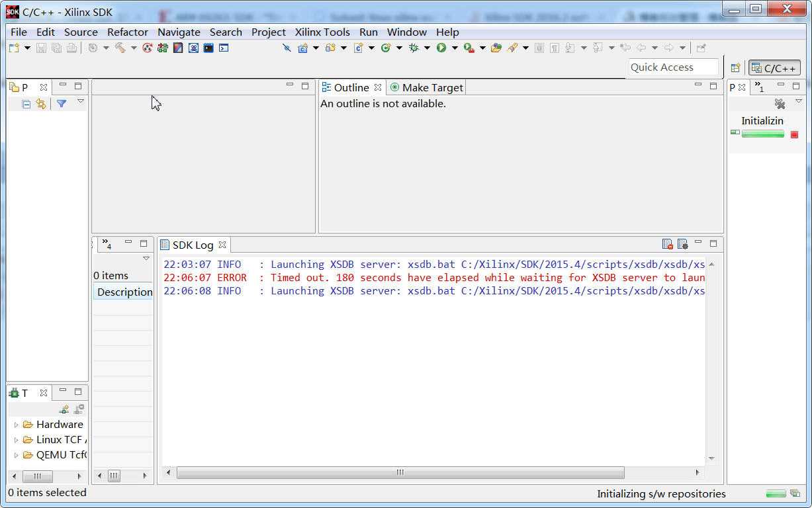Show hidden tabs chevron in problems panel
The image size is (812, 508).
point(107,245)
